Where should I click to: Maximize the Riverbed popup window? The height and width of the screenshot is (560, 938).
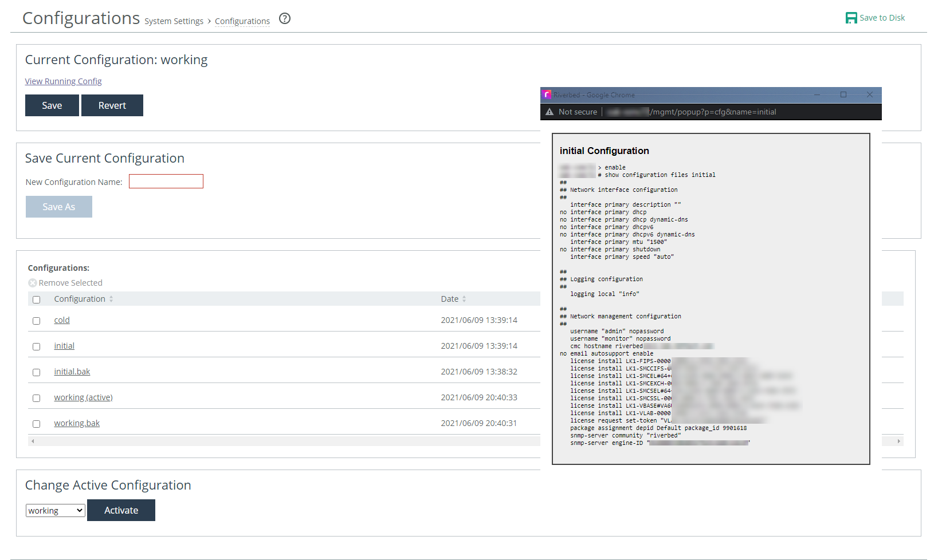843,95
